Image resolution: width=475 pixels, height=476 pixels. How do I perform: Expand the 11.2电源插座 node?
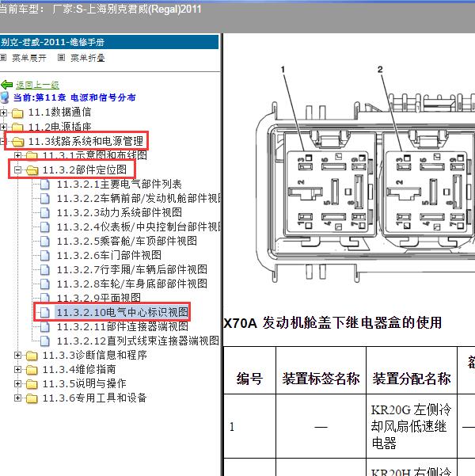pyautogui.click(x=3, y=127)
